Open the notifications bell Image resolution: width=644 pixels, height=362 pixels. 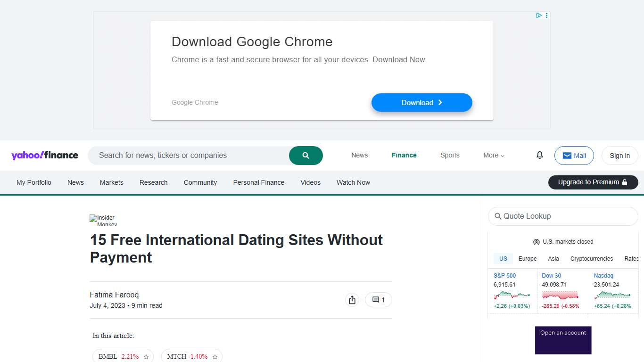click(x=539, y=155)
